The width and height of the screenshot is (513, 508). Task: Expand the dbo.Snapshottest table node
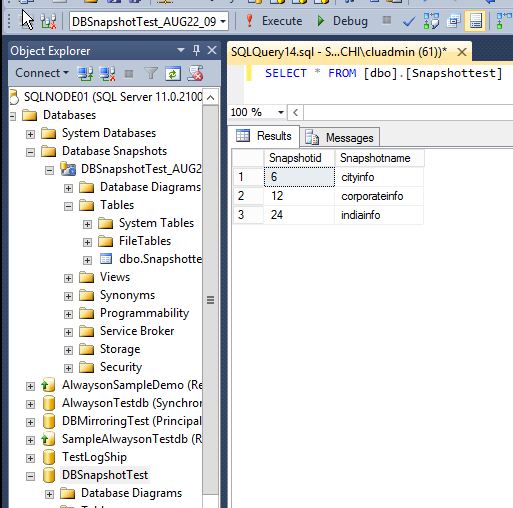tap(87, 260)
